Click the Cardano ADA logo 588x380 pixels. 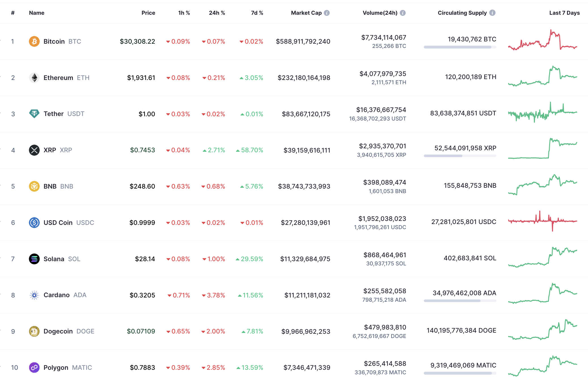34,295
